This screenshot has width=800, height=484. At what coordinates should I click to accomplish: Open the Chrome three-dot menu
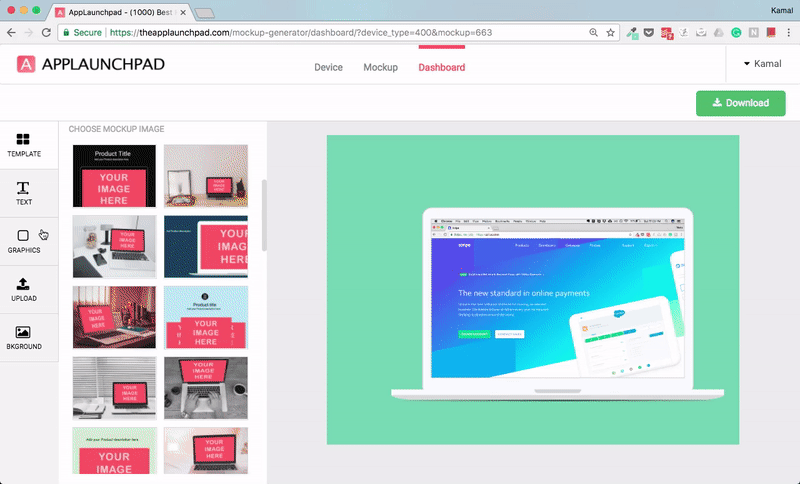coord(787,32)
